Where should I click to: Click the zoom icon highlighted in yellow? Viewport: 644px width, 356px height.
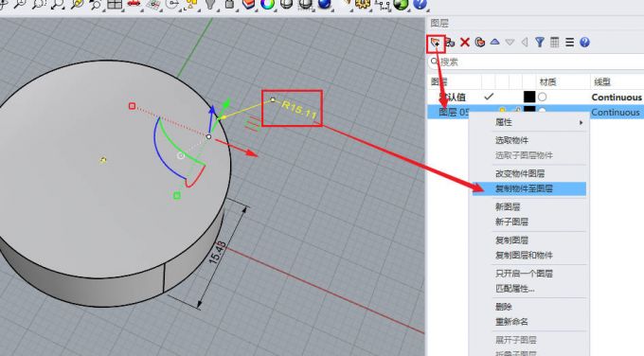[77, 4]
